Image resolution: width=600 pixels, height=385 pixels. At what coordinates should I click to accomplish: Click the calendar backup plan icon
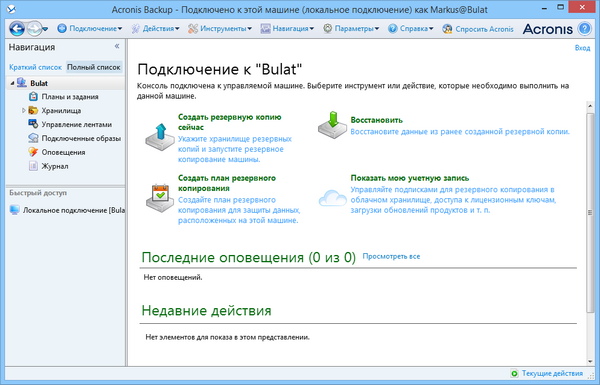tap(160, 198)
